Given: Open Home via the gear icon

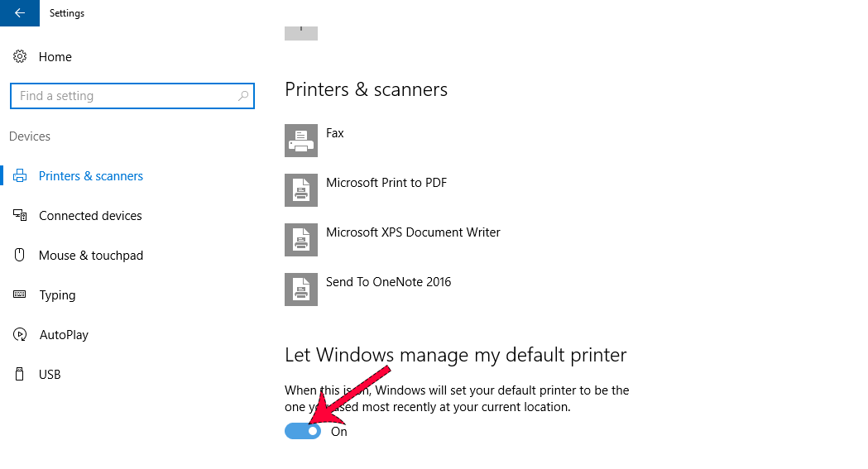Looking at the screenshot, I should (20, 56).
